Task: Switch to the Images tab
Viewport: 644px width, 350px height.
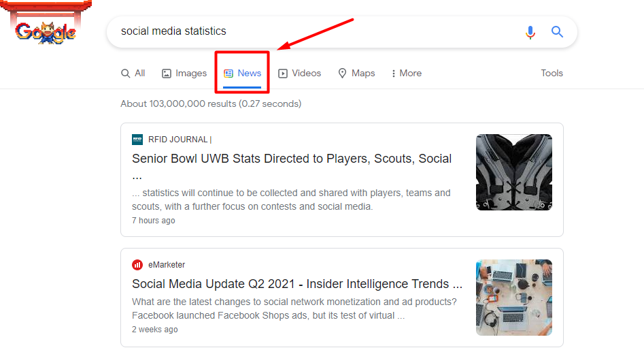Action: tap(184, 74)
